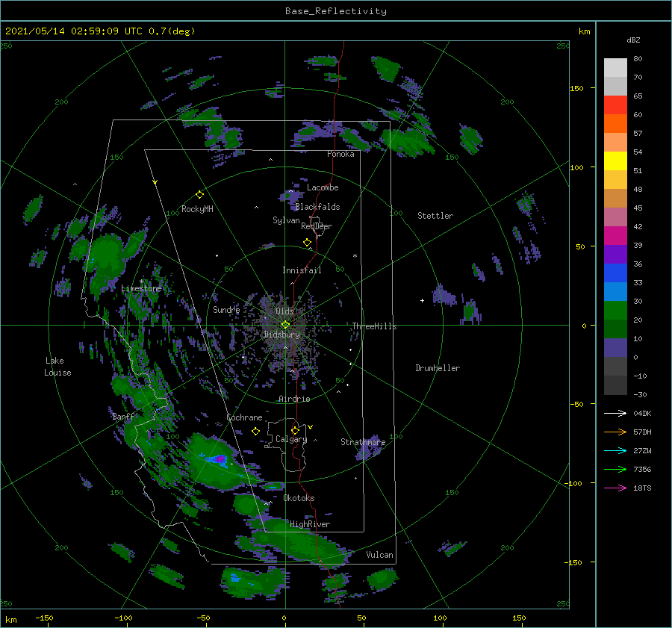Pick the light gray 70-80 dBZ legend swatch
The height and width of the screenshot is (628, 672).
[615, 68]
